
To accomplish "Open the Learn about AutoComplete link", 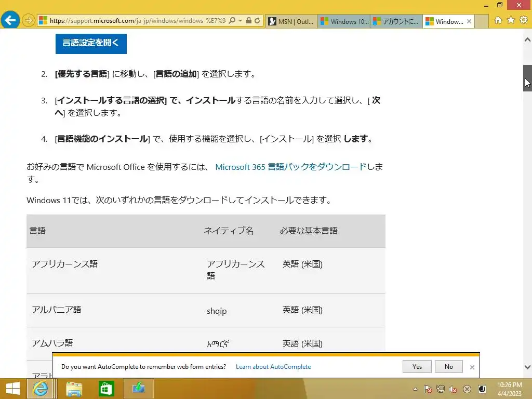I will pos(273,367).
